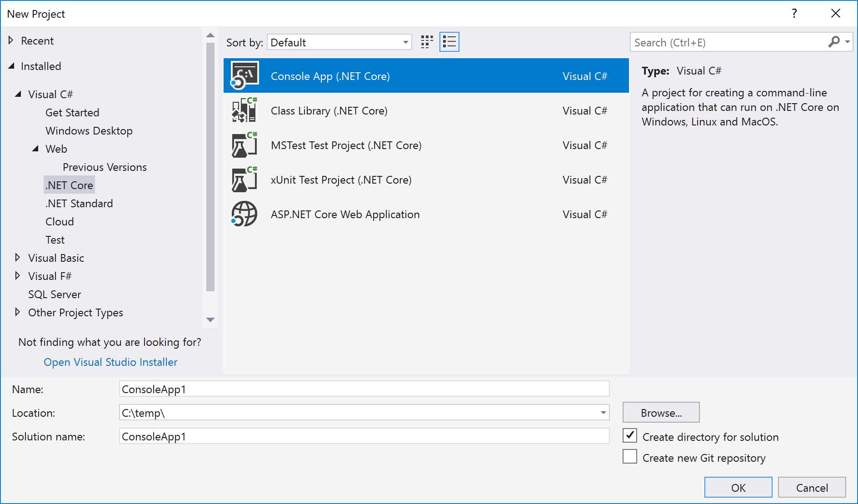The height and width of the screenshot is (504, 858).
Task: Uncheck Create directory for solution
Action: point(629,436)
